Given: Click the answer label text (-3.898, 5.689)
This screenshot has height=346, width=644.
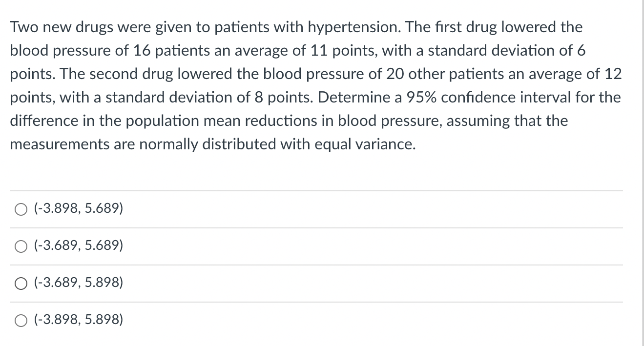Looking at the screenshot, I should (78, 209).
